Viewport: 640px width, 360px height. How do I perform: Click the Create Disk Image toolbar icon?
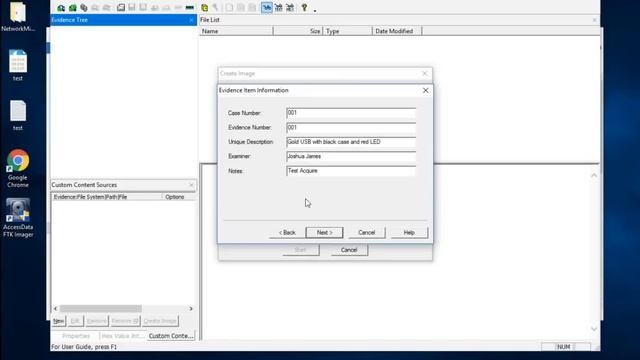click(x=121, y=8)
